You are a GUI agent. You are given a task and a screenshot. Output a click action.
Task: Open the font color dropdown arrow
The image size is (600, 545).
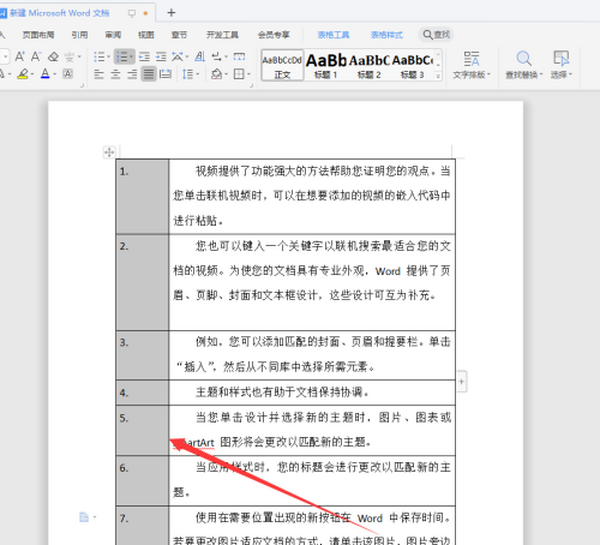click(55, 74)
